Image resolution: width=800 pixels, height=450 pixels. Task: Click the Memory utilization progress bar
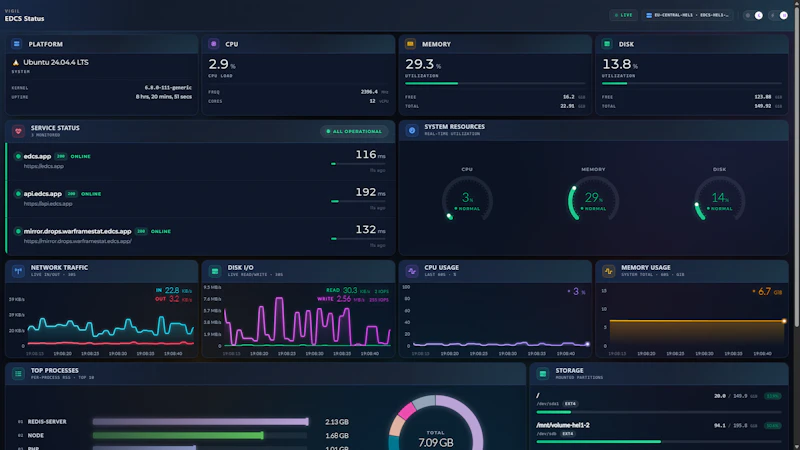(495, 83)
